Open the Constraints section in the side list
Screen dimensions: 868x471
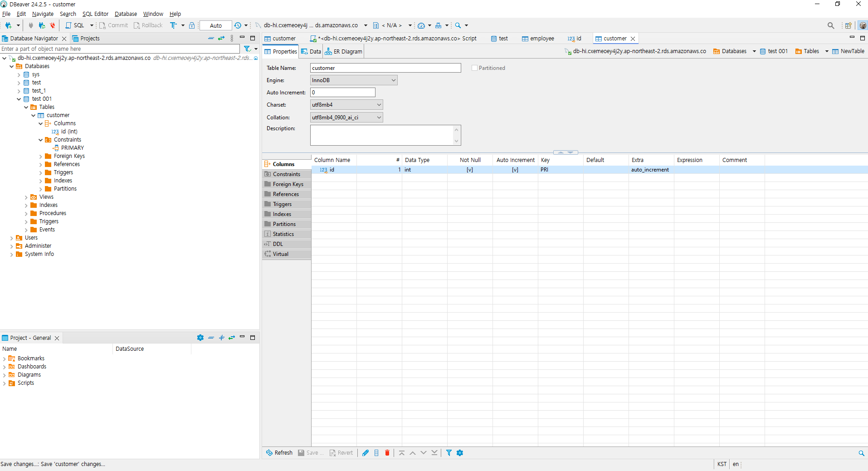[x=287, y=174]
